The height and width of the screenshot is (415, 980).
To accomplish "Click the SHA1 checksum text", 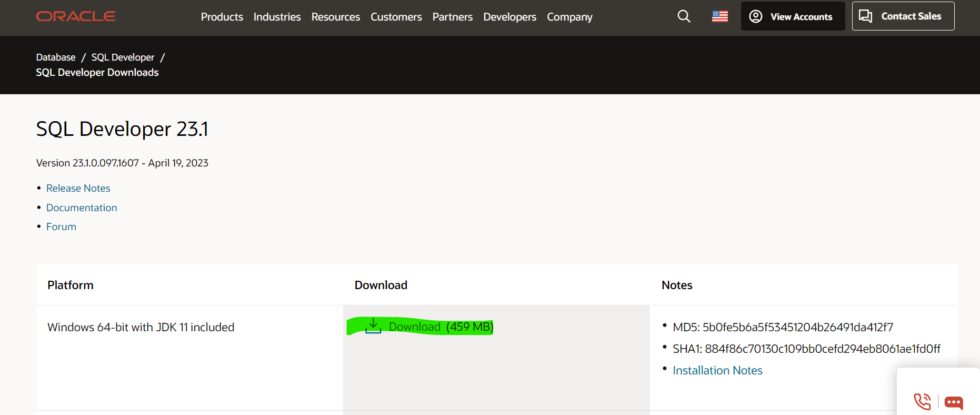I will (806, 349).
